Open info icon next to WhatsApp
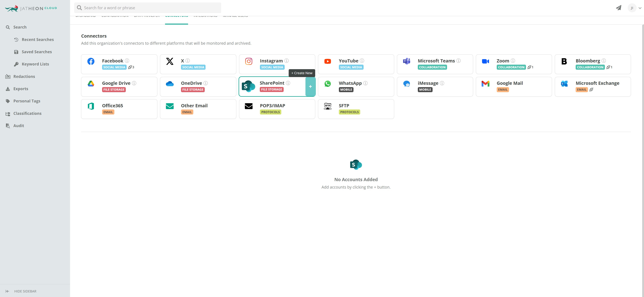644x297 pixels. point(366,83)
